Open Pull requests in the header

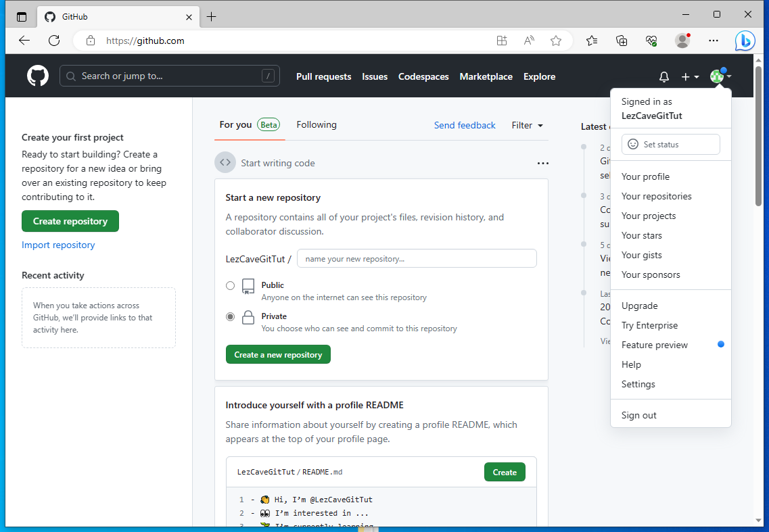coord(324,76)
